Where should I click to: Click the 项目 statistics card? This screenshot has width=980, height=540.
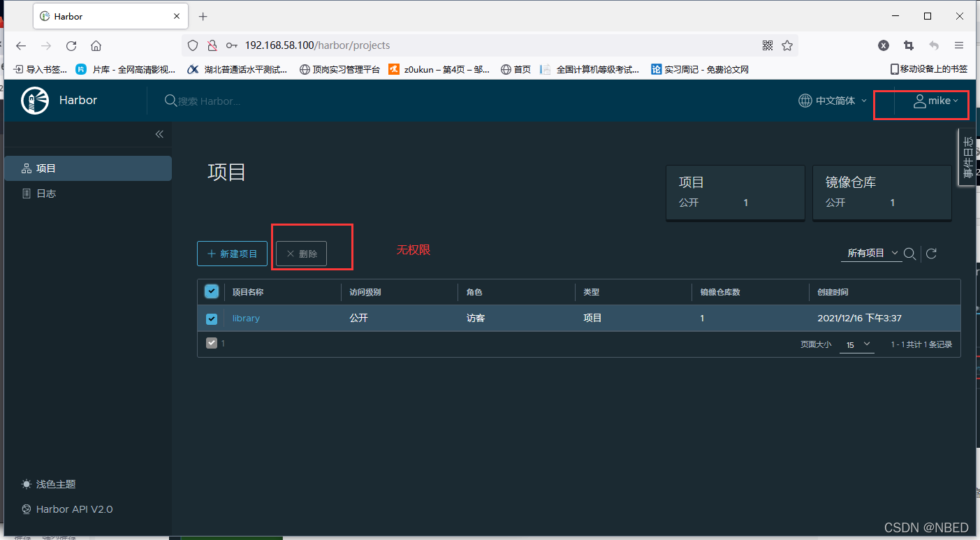click(735, 194)
